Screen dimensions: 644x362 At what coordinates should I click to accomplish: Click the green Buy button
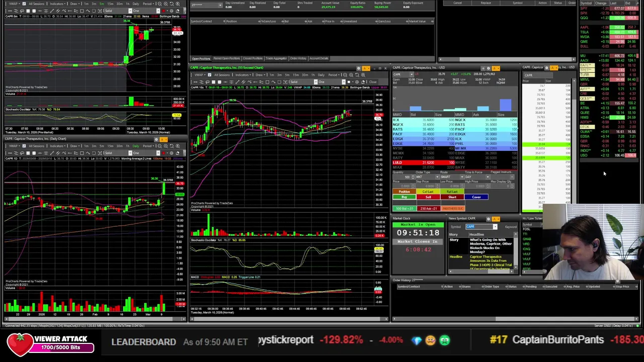[405, 197]
